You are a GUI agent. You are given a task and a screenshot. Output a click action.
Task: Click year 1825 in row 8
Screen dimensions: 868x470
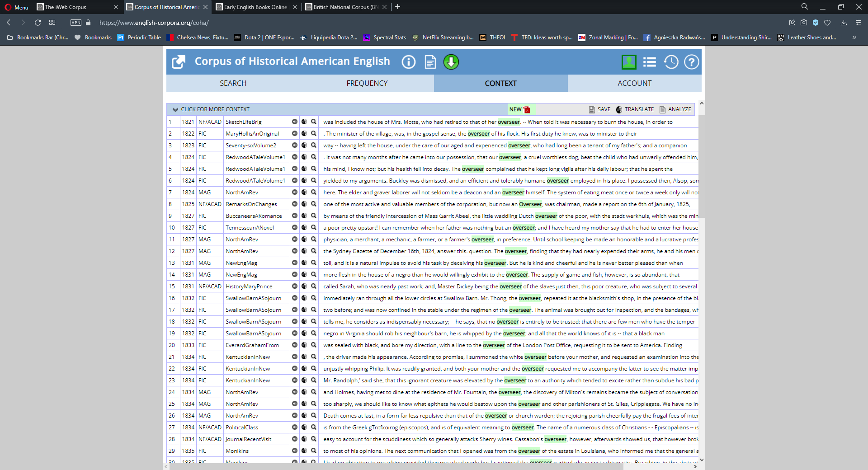click(188, 204)
